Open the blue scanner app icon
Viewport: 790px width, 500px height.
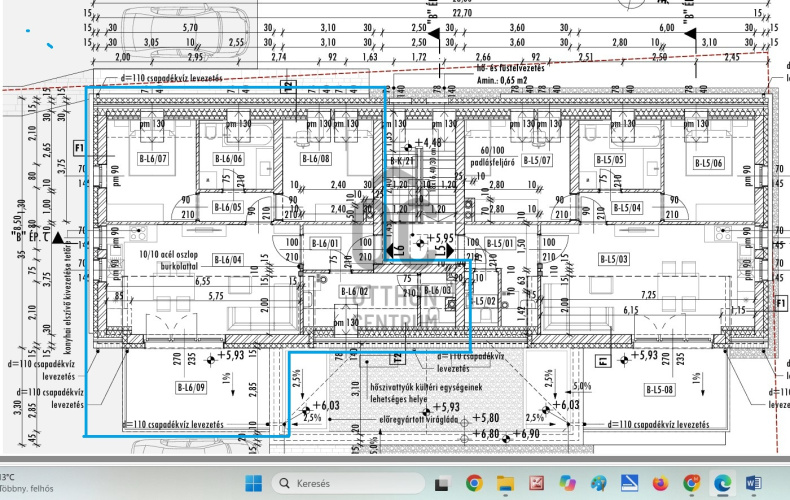click(x=629, y=483)
